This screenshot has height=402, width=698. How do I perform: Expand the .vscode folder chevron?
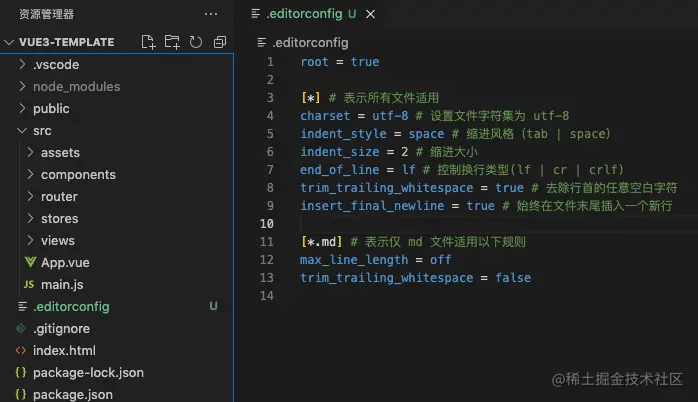(22, 65)
